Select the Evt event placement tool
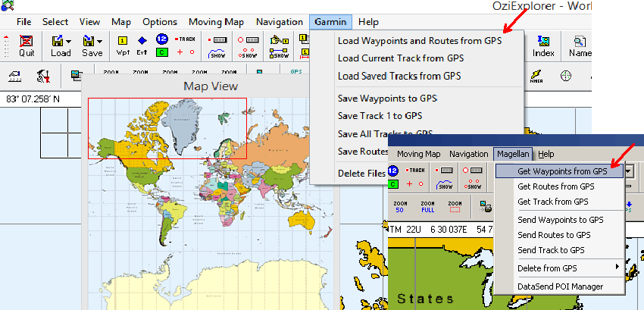 [142, 40]
